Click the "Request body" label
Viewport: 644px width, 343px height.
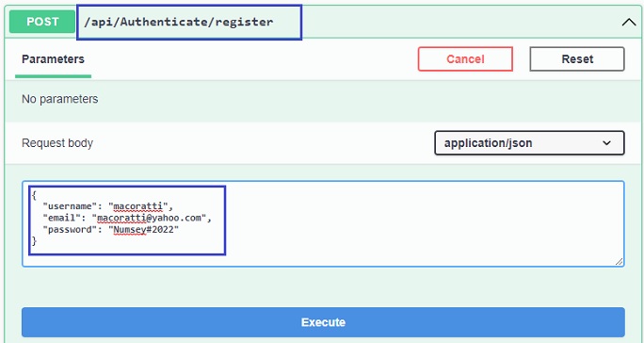coord(57,143)
